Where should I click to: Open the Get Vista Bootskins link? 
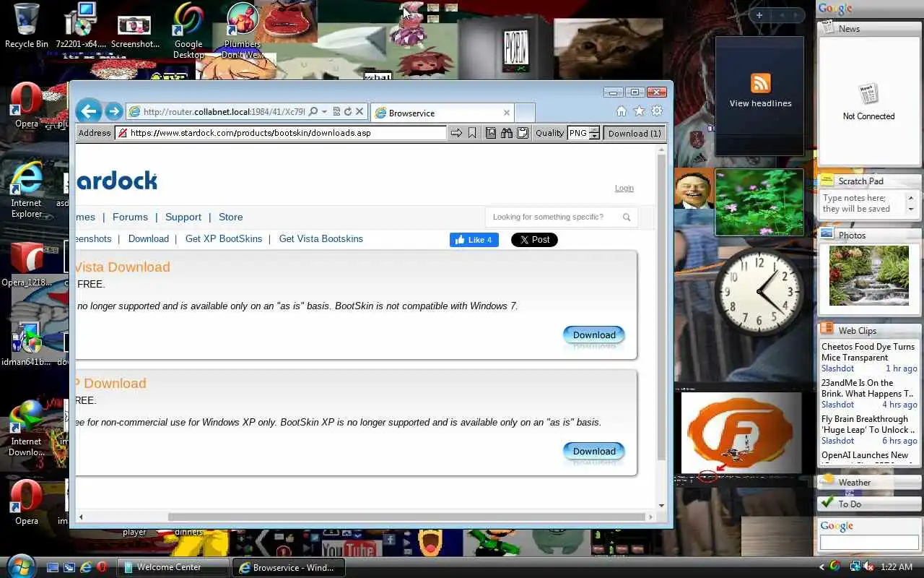(321, 238)
